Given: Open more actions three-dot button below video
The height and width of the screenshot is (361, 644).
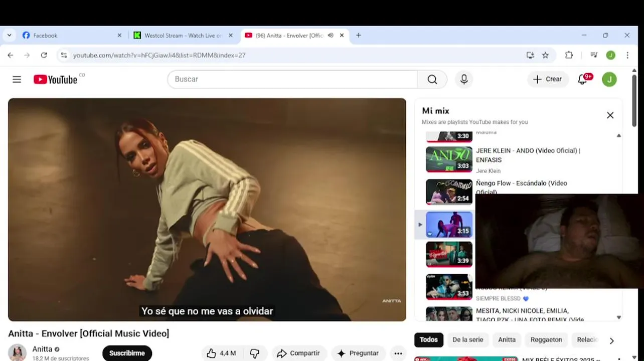Looking at the screenshot, I should tap(398, 353).
